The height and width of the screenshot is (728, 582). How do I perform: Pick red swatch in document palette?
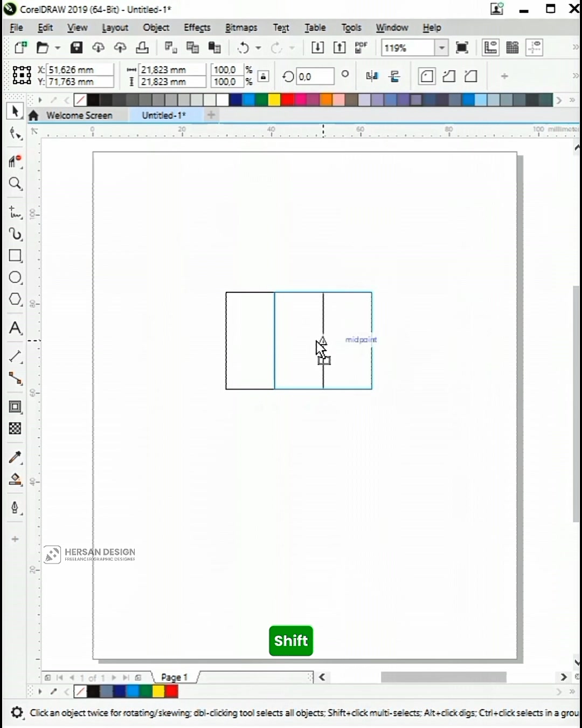point(172,691)
